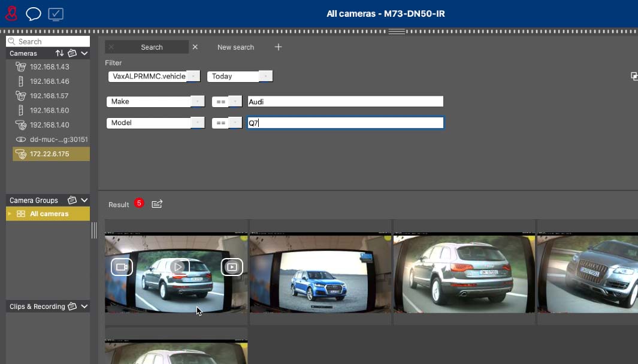Open the Model field dropdown
638x364 pixels.
pyautogui.click(x=155, y=123)
